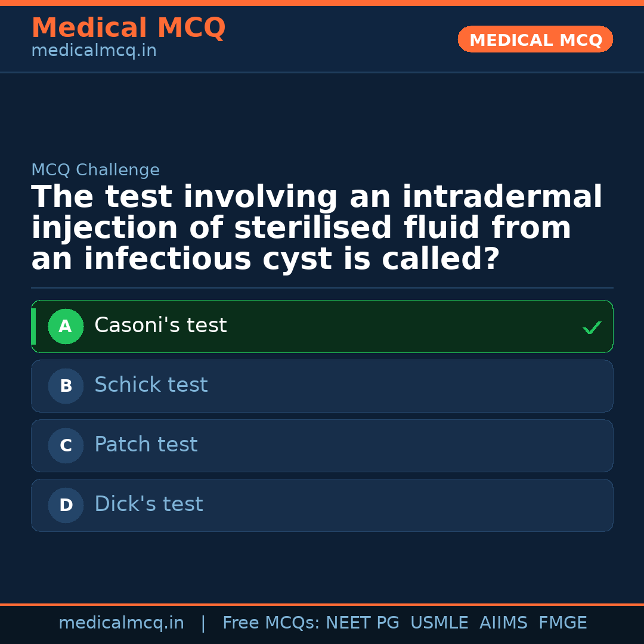Image resolution: width=644 pixels, height=644 pixels.
Task: Click the MCQ Challenge label
Action: (95, 170)
